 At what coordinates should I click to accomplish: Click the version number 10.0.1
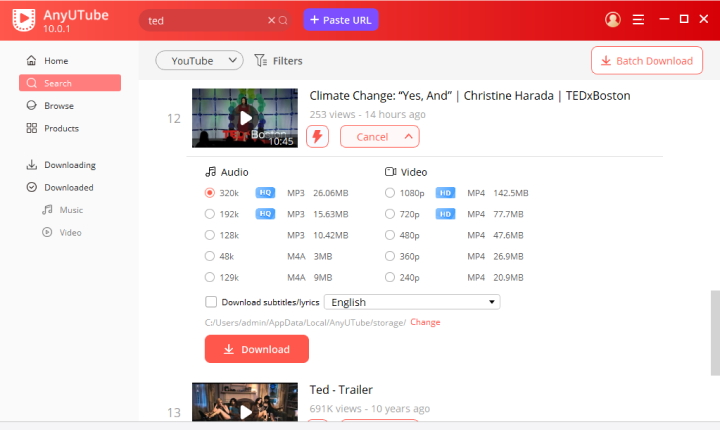tap(57, 28)
